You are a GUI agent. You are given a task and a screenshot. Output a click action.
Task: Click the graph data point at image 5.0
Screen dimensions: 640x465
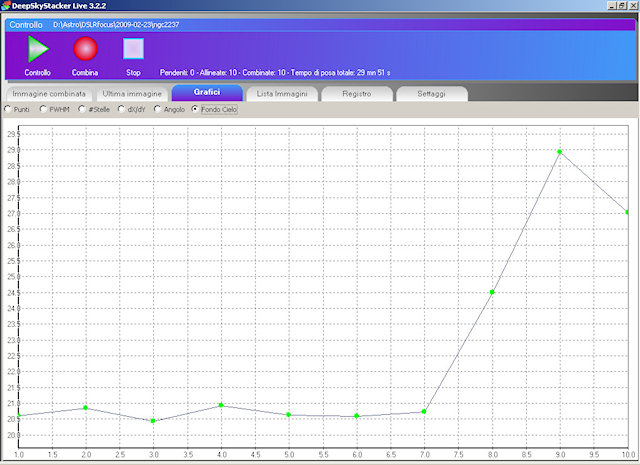[289, 415]
